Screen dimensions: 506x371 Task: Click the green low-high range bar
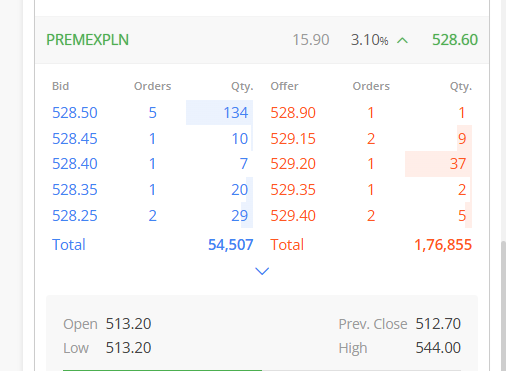point(162,370)
